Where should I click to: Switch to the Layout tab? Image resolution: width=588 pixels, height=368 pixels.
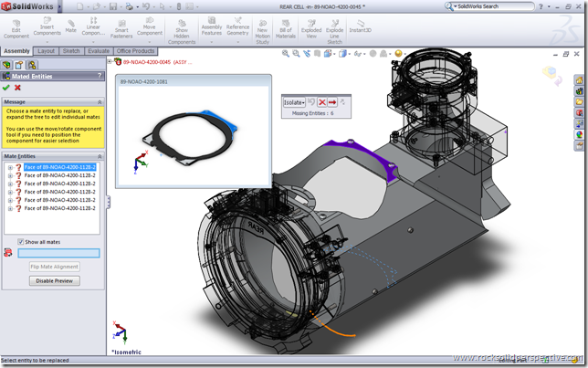[x=47, y=51]
